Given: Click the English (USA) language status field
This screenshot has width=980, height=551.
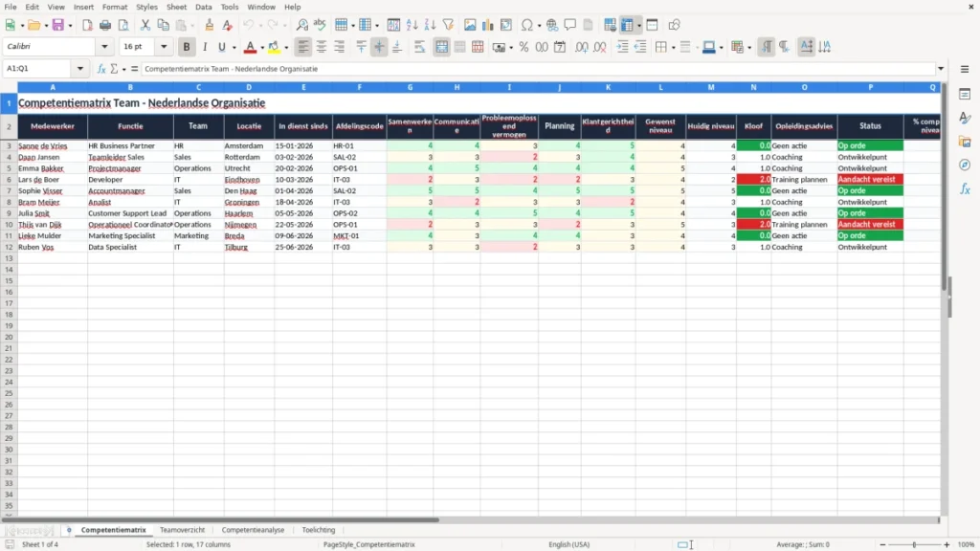Looking at the screenshot, I should [568, 544].
